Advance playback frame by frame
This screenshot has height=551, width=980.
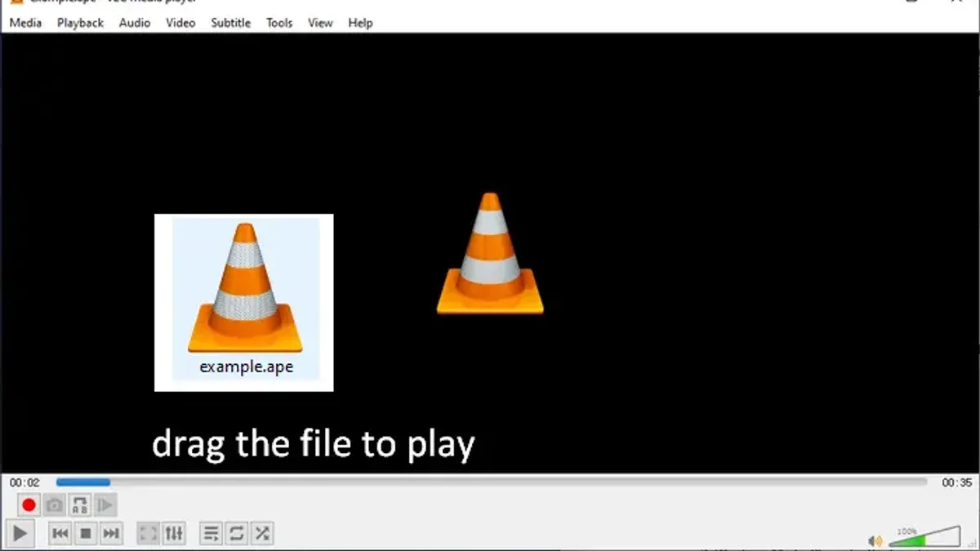pyautogui.click(x=105, y=505)
